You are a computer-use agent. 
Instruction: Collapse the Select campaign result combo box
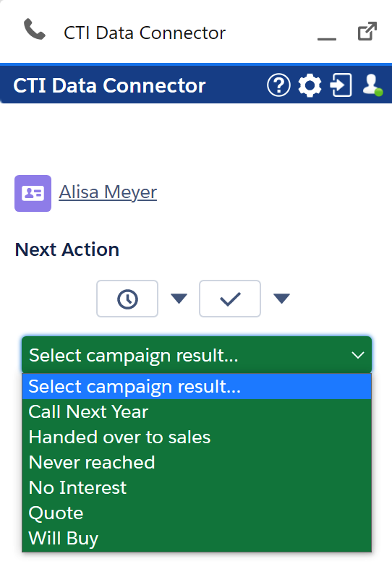pos(197,355)
